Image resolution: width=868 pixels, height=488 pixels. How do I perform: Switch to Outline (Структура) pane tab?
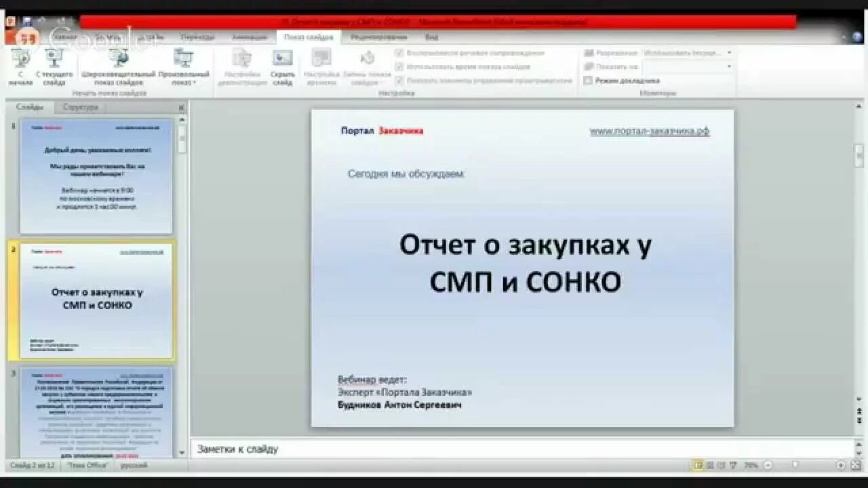tap(80, 107)
